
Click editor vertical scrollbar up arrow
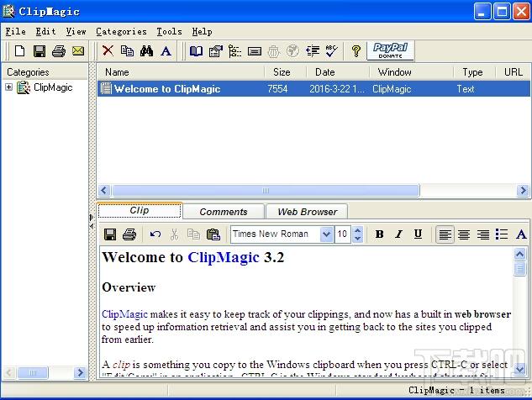click(x=519, y=254)
